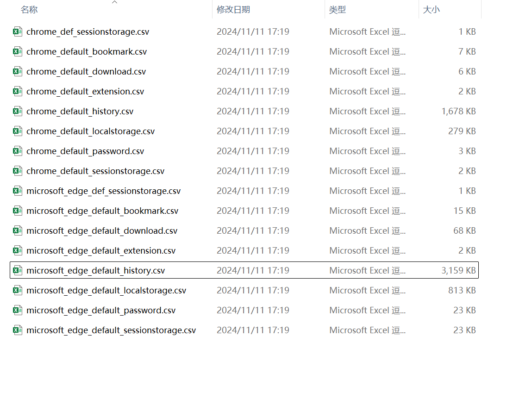Click the 3,159 KB size value
532x398 pixels.
(x=458, y=271)
